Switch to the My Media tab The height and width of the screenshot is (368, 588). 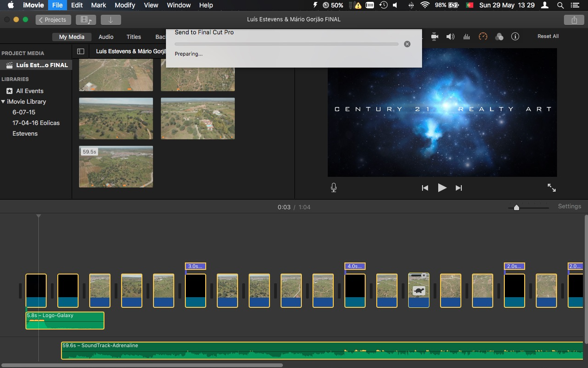click(x=72, y=37)
